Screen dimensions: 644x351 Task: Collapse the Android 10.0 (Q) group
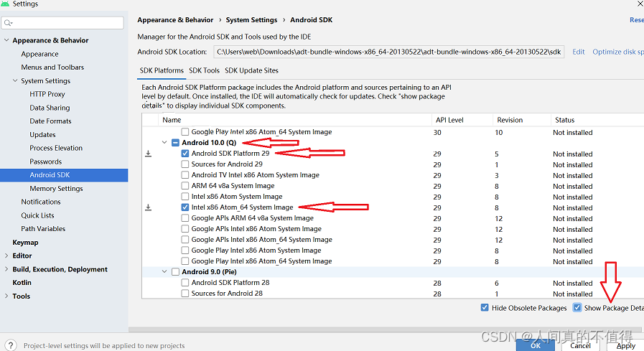[164, 143]
